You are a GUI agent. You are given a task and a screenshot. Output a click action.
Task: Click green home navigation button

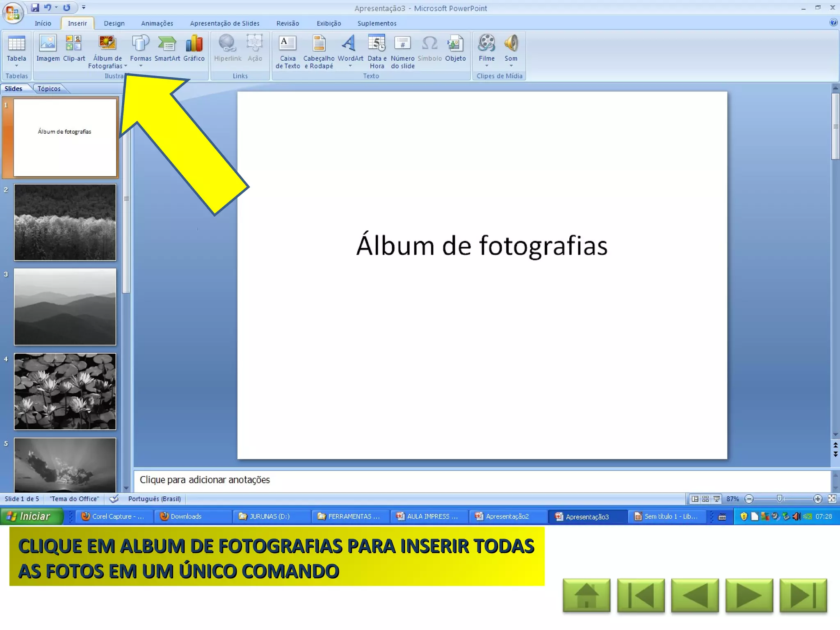point(586,596)
